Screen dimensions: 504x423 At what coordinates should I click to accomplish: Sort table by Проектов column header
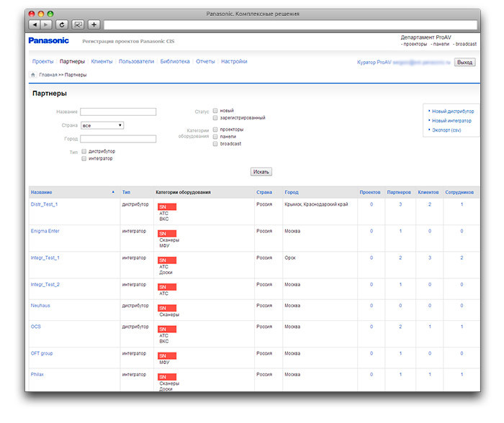pos(370,192)
